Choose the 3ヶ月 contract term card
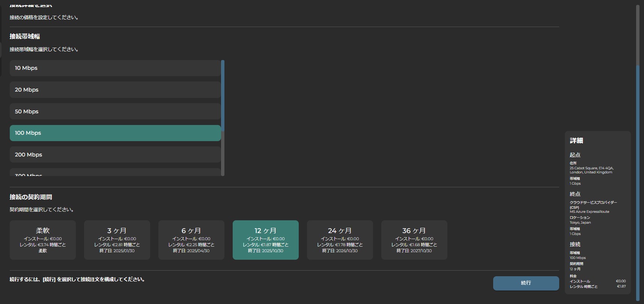This screenshot has width=644, height=304. pos(117,240)
